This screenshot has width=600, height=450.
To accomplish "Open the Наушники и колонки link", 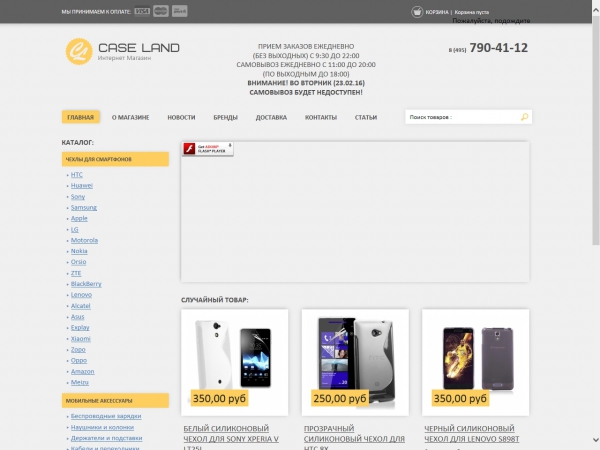I will (102, 427).
